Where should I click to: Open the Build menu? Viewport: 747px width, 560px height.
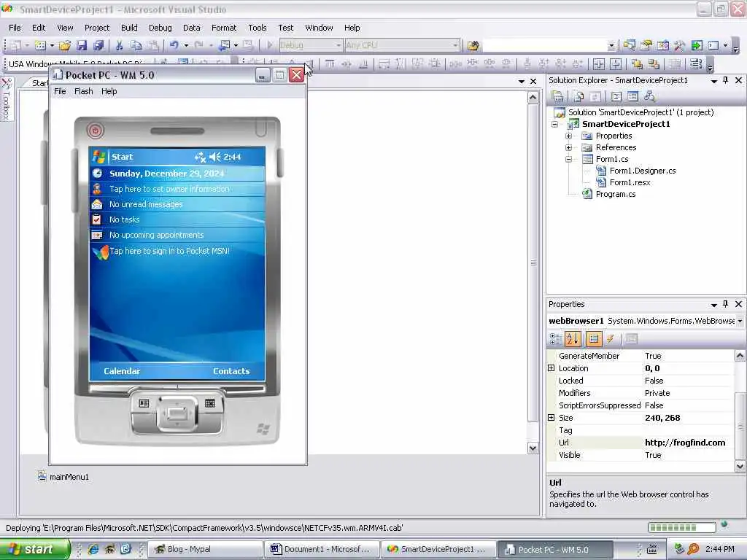[129, 28]
